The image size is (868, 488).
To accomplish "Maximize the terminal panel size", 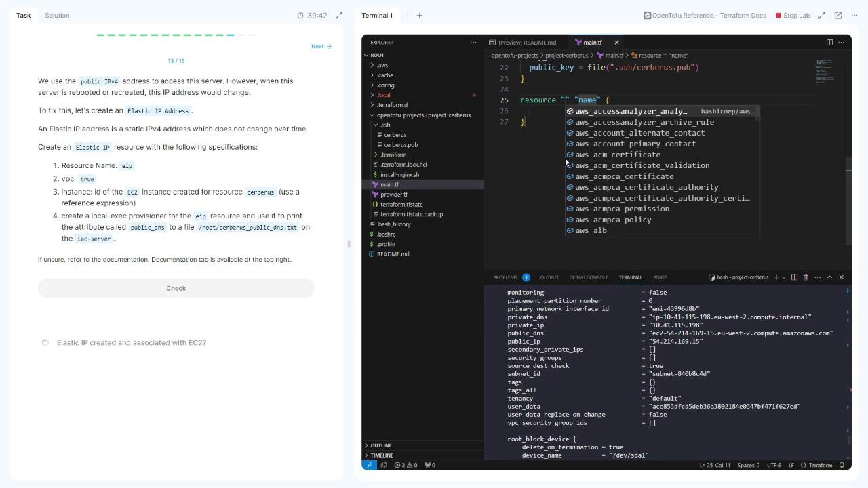I will [829, 277].
